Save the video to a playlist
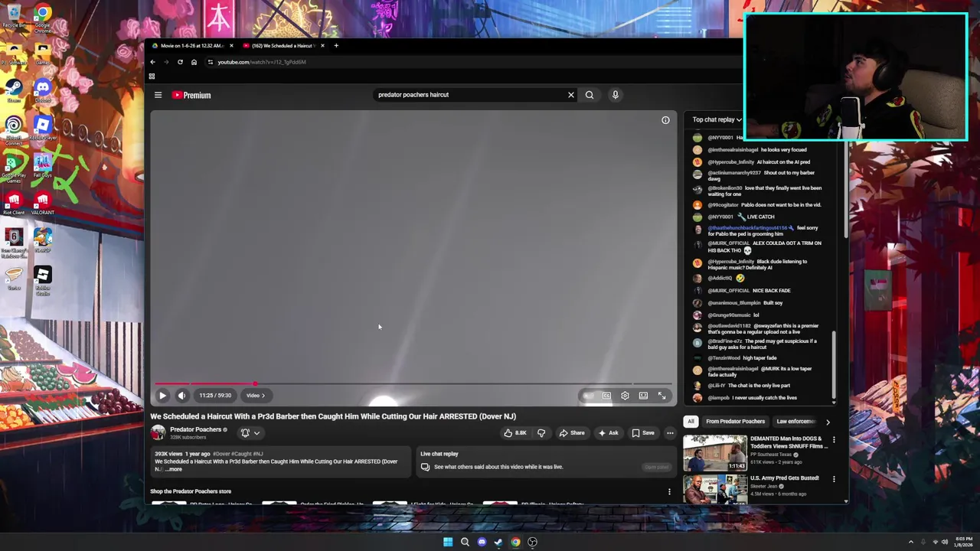 pos(643,433)
